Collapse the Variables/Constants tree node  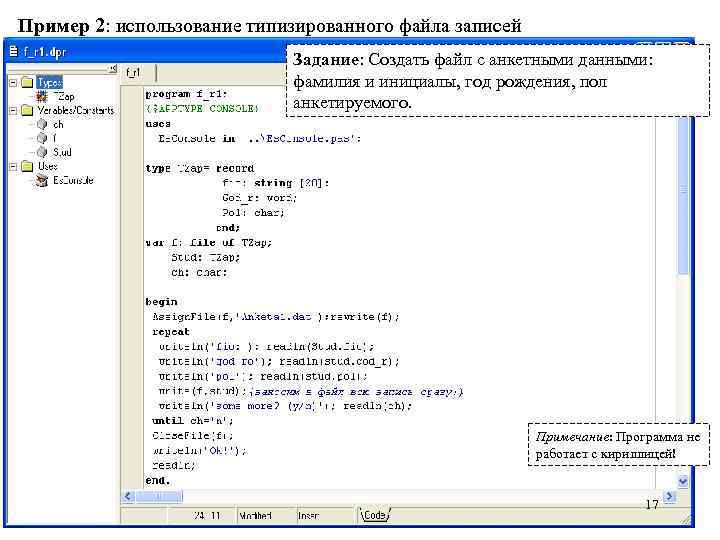click(13, 111)
